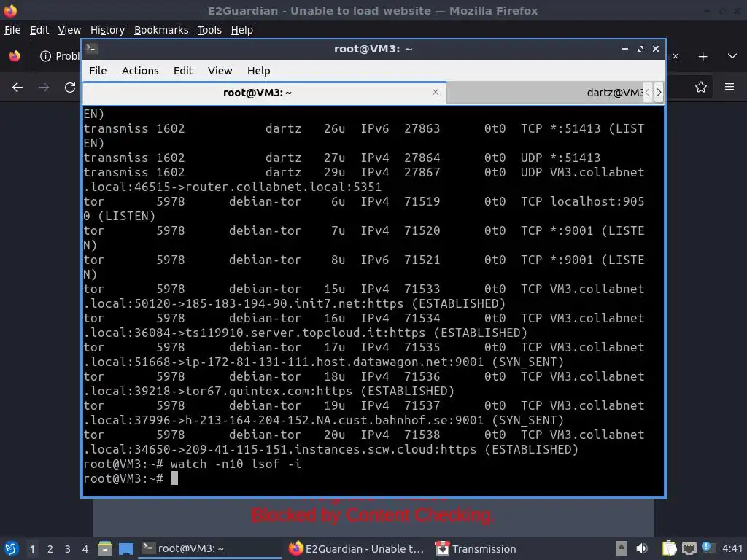
Task: Open Firefox Tools menu
Action: 209,30
